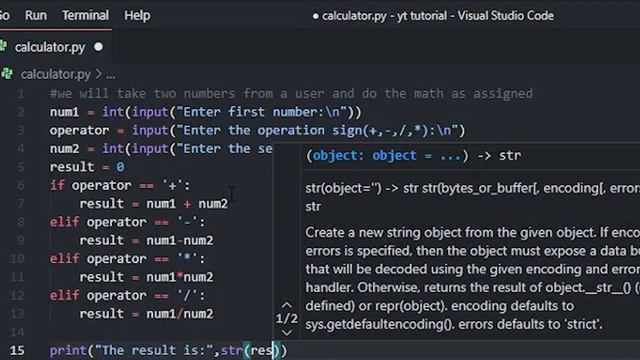Screen dimensions: 640x360
Task: Click calculator.py in the breadcrumb path
Action: [x=56, y=74]
